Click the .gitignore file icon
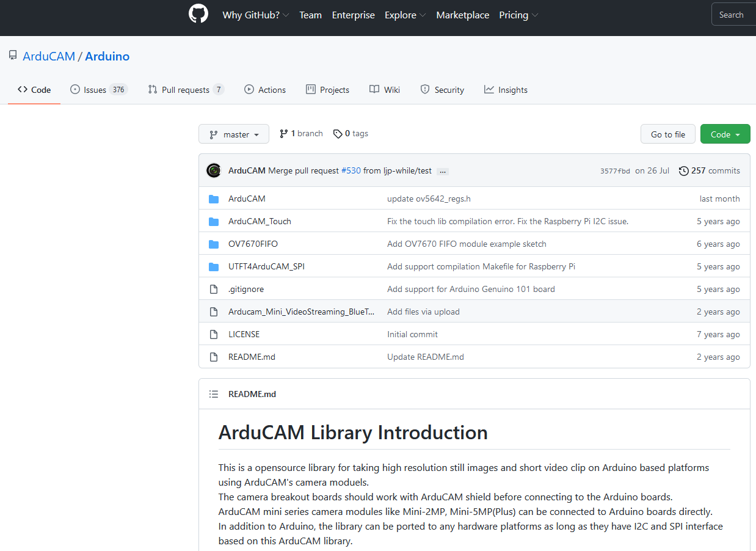The image size is (756, 551). [x=214, y=290]
